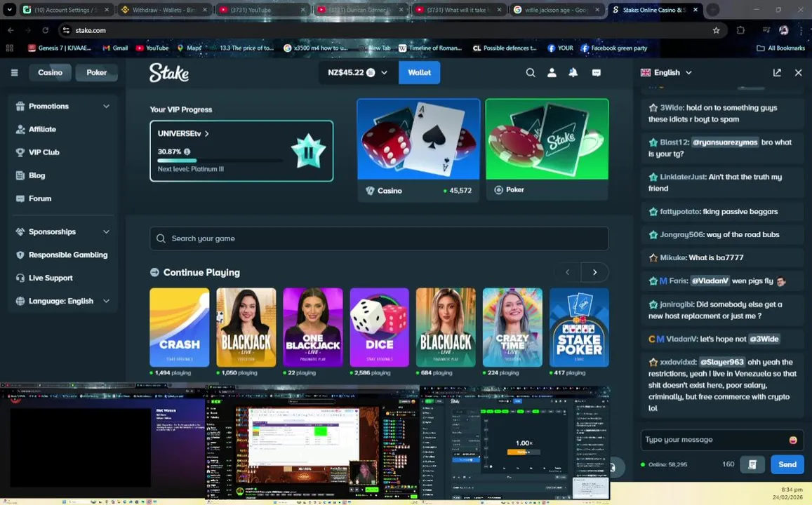Launch the One Blackjack Live game
812x505 pixels.
tap(313, 328)
